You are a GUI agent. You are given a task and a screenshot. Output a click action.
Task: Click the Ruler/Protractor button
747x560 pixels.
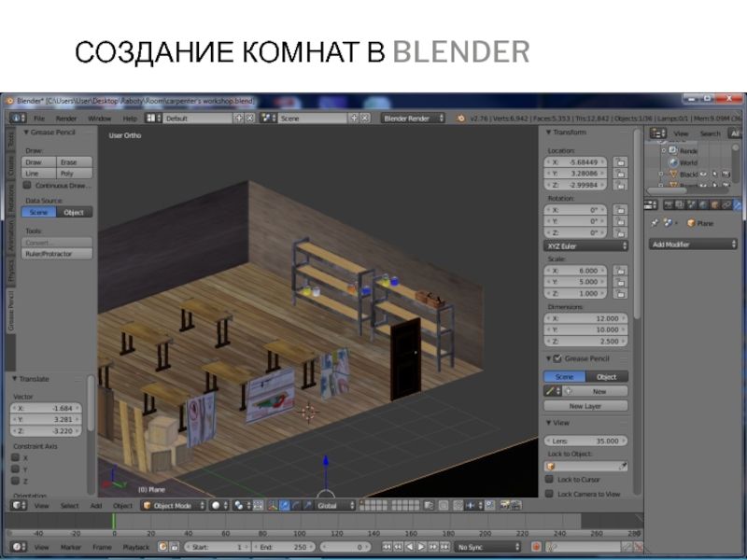coord(57,253)
